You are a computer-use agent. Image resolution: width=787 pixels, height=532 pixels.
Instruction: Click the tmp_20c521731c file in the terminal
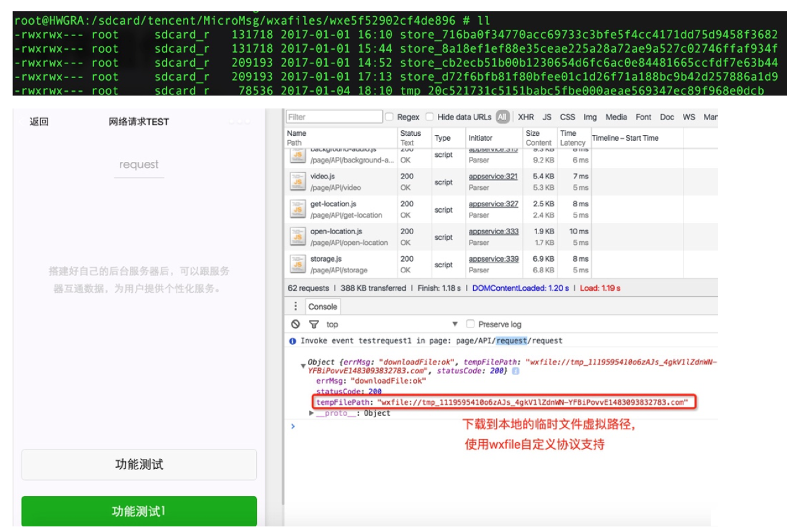point(582,91)
